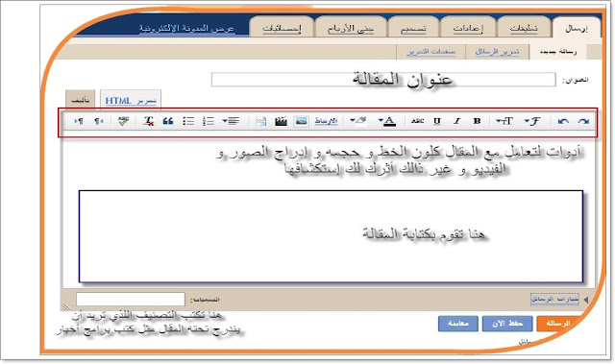Click the post title input field
Viewport: 615px width, 364px height.
coord(383,80)
